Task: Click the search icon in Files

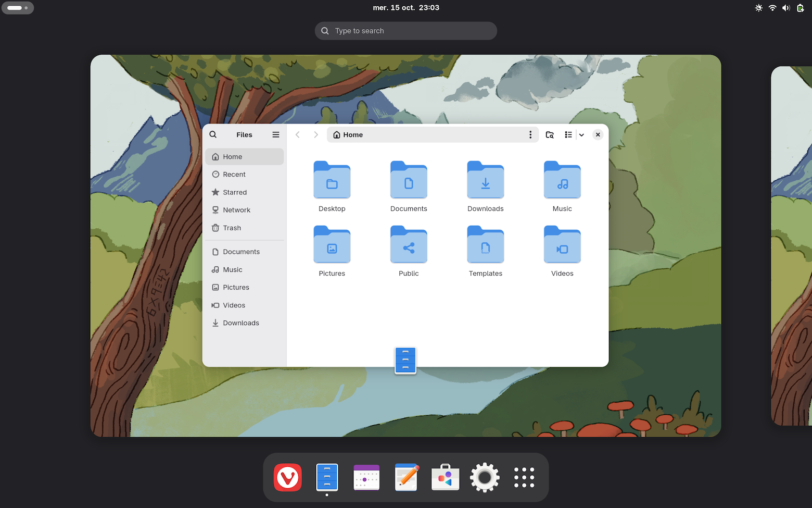Action: 213,134
